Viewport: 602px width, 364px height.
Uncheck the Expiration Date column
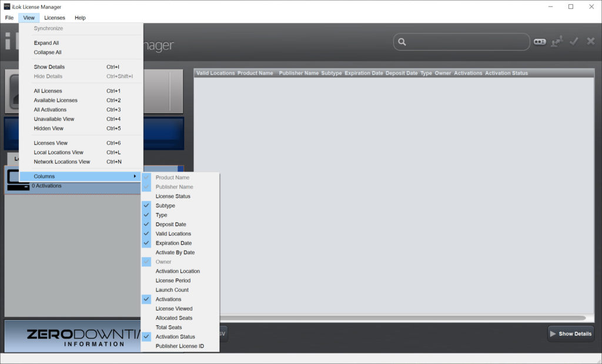[x=146, y=243]
